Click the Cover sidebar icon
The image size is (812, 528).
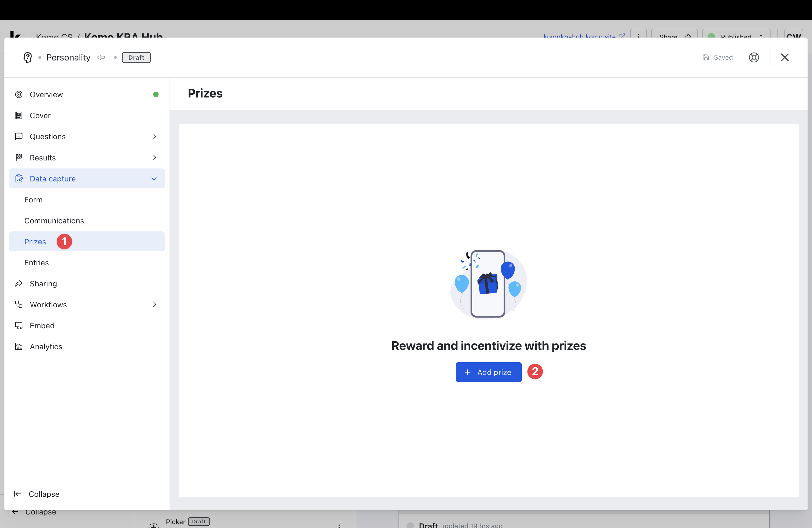click(19, 116)
